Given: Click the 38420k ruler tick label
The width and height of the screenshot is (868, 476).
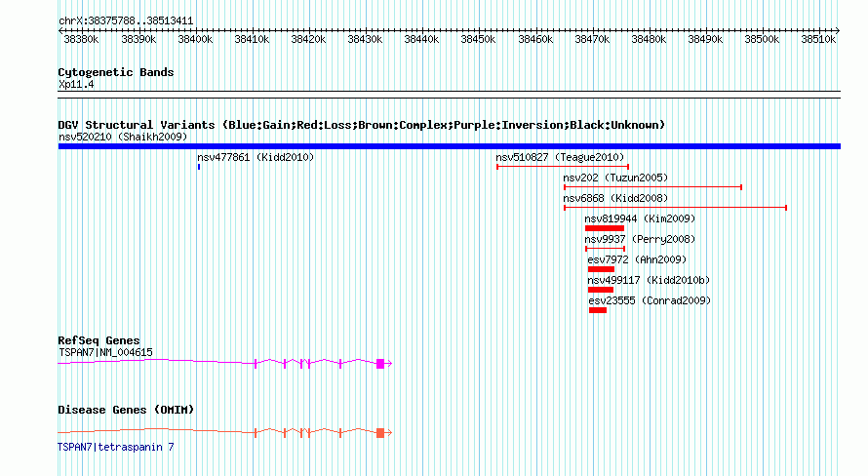Looking at the screenshot, I should (308, 39).
